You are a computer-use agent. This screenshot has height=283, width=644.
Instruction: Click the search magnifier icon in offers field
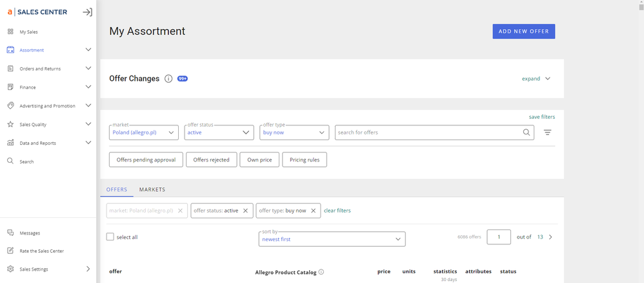527,132
